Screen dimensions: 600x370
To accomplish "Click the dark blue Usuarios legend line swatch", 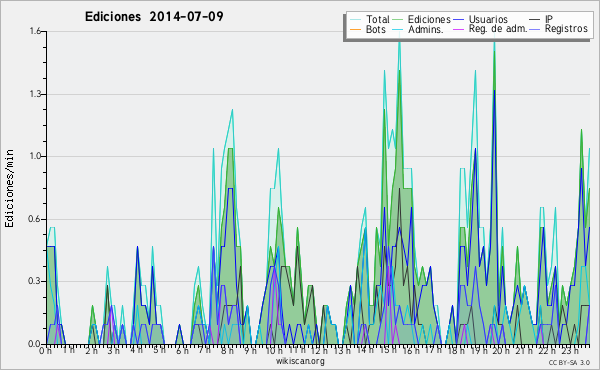I will (x=458, y=20).
